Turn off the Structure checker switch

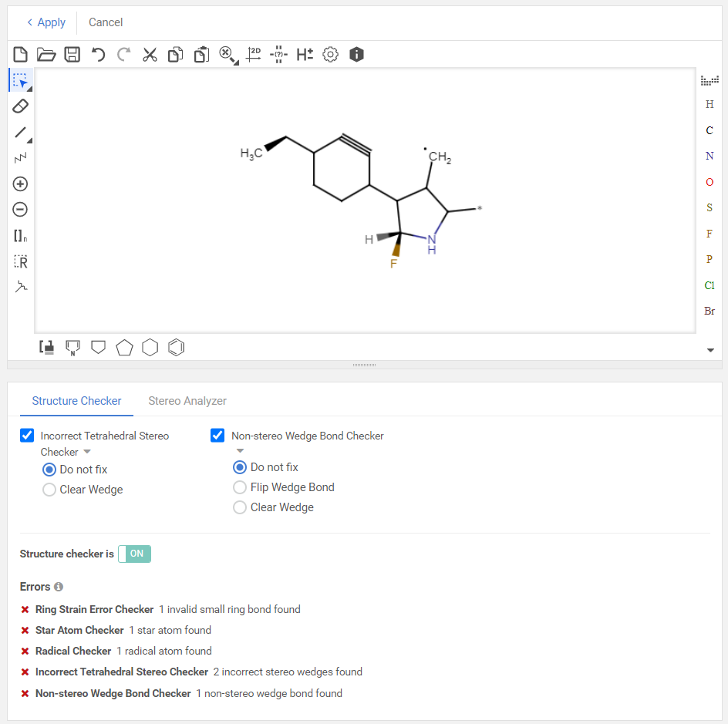click(x=135, y=554)
